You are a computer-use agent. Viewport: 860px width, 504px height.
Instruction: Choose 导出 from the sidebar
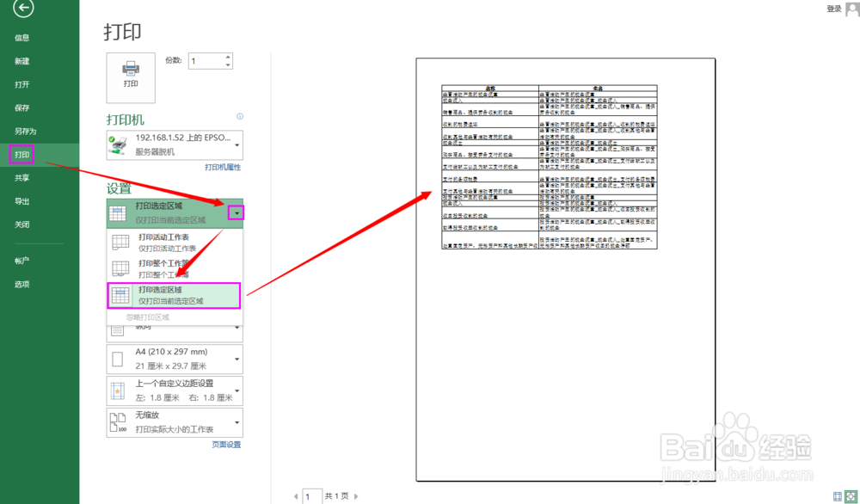click(x=22, y=201)
